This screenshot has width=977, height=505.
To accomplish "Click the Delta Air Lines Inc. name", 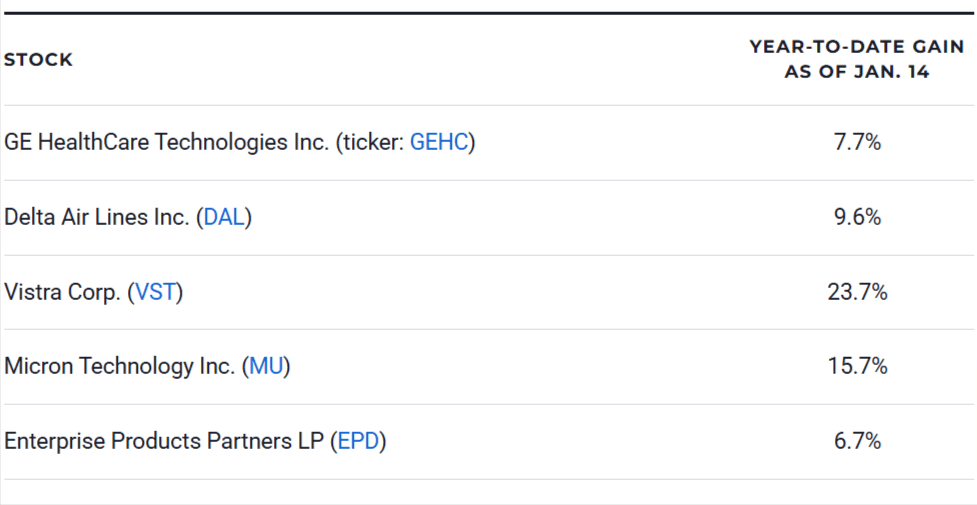I will coord(96,217).
